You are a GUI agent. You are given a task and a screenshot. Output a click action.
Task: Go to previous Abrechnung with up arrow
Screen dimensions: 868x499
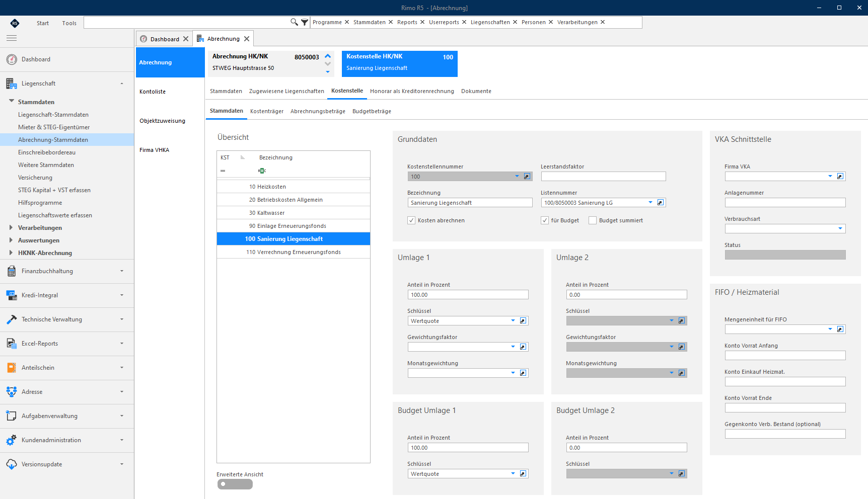(x=328, y=56)
